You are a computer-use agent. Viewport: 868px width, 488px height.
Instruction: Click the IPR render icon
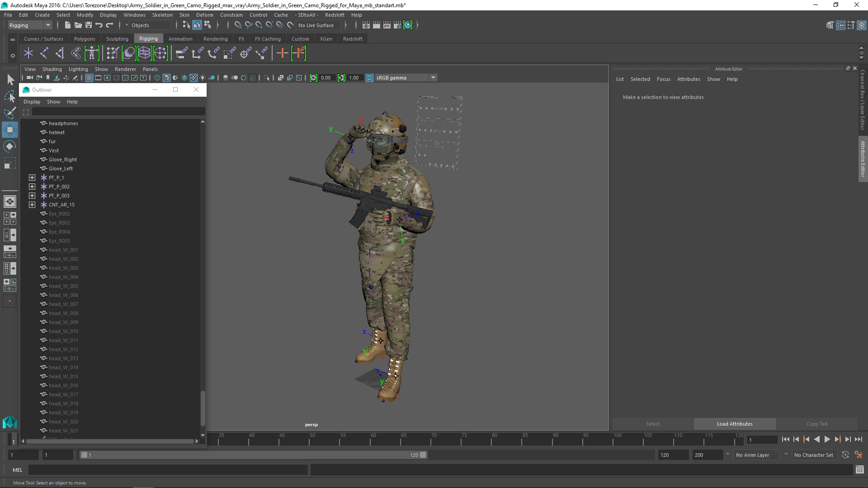coord(387,25)
